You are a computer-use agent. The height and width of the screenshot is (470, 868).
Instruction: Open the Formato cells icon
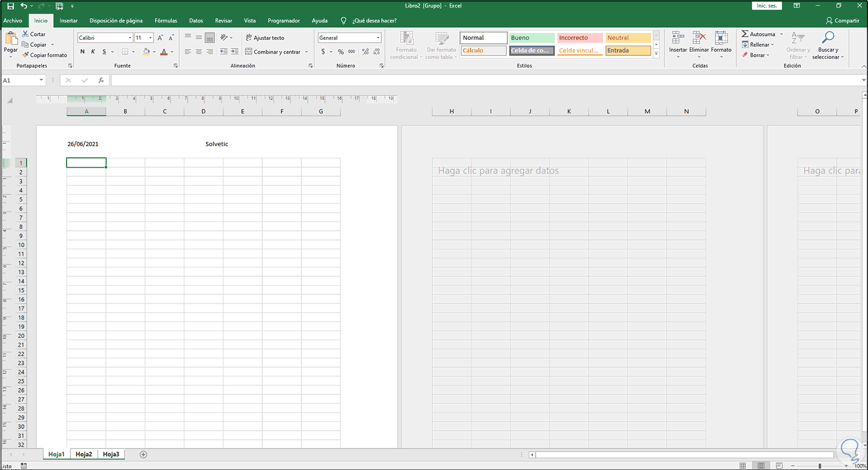(x=721, y=38)
